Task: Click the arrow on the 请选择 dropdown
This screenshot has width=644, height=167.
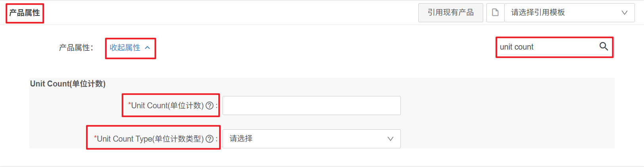Action: (391, 139)
